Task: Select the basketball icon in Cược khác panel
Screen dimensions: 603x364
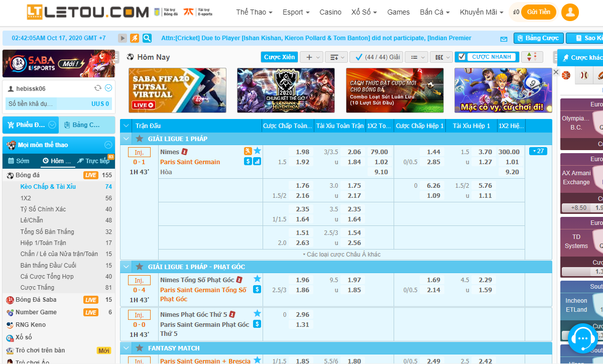Action: (566, 76)
